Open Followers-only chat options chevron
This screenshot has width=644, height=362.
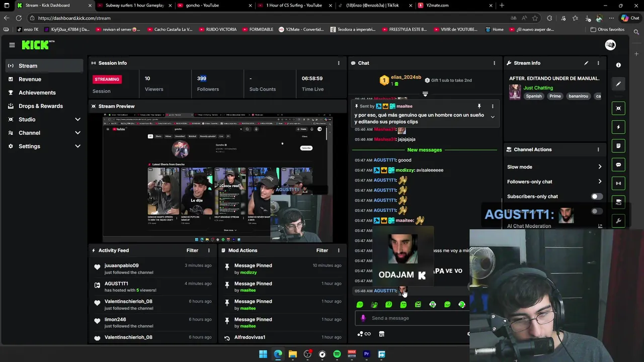(600, 182)
